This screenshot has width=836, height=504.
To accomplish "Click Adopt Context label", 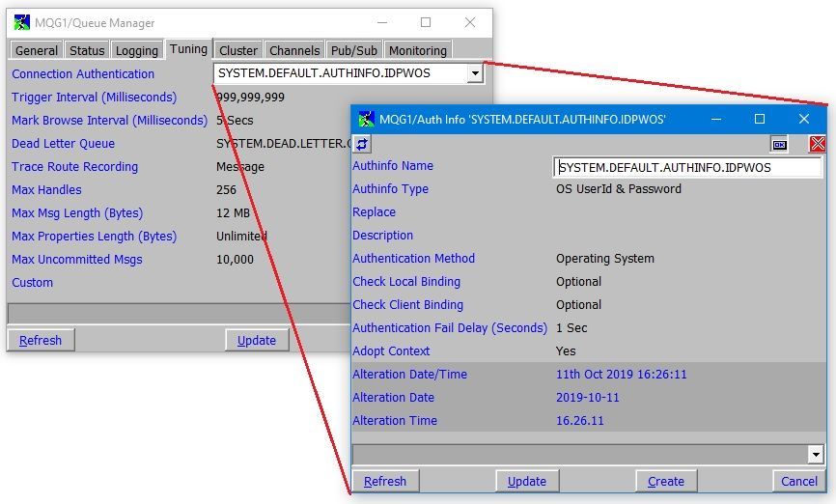I will (x=391, y=350).
